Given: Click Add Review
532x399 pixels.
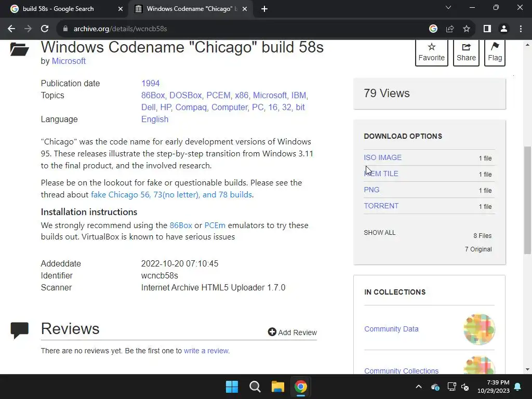Looking at the screenshot, I should pos(292,332).
